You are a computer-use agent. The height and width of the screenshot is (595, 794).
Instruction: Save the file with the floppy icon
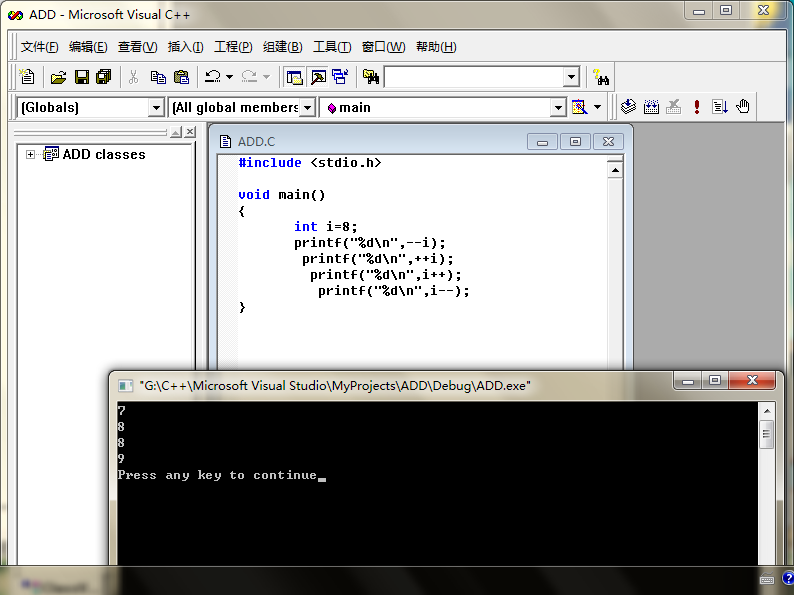tap(82, 77)
